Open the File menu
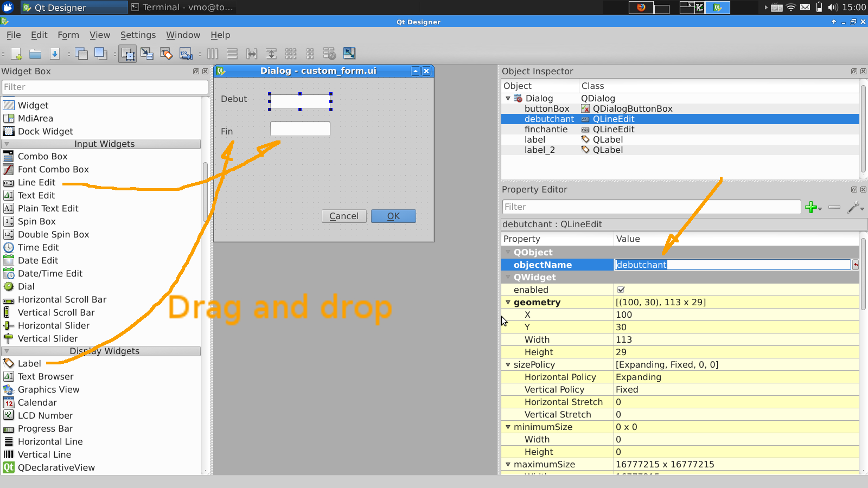The image size is (868, 488). point(14,35)
